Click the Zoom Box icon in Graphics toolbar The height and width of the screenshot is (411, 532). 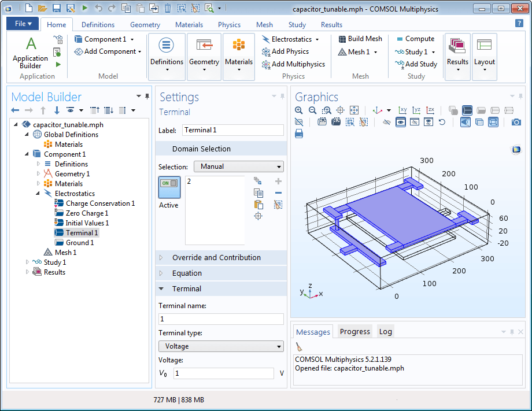[327, 110]
